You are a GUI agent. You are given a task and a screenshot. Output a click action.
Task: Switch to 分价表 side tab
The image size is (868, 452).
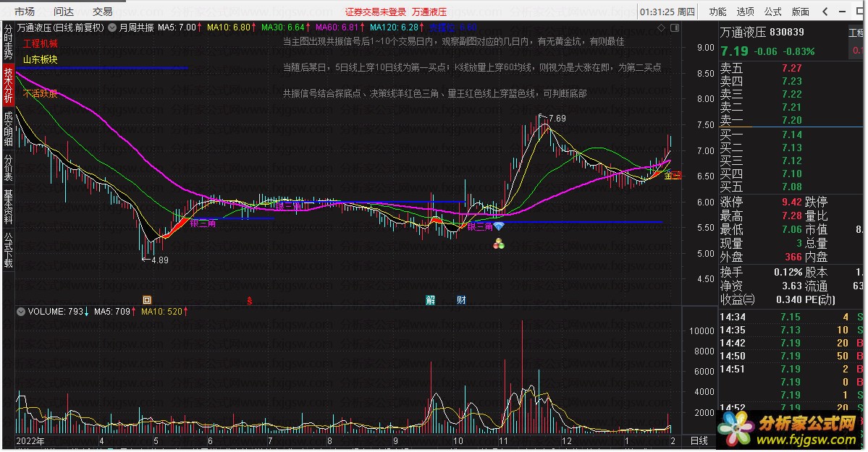tap(8, 168)
